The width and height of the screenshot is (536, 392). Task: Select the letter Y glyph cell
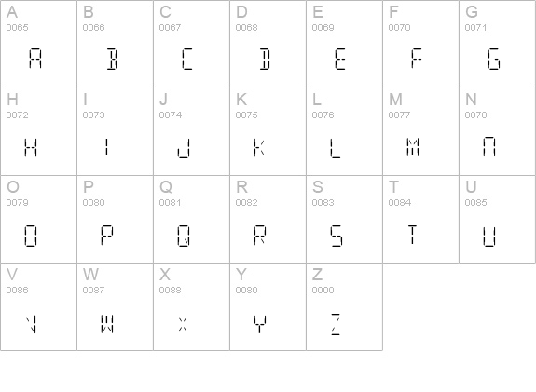268,306
